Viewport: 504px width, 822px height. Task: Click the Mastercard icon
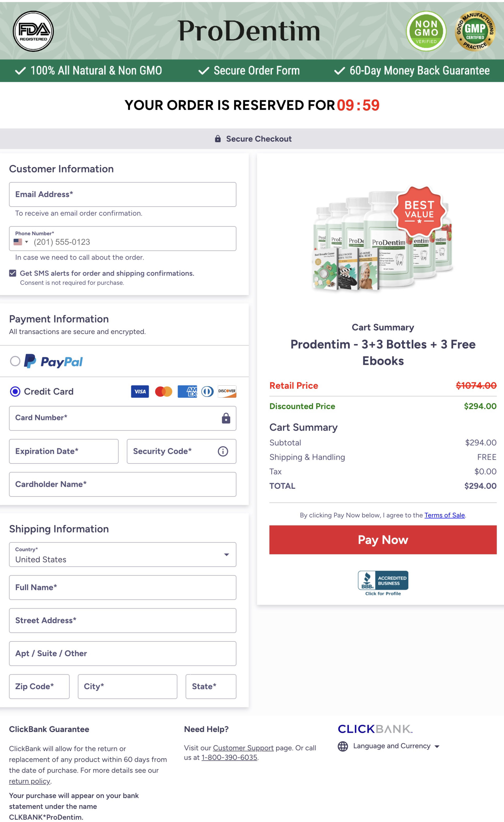click(164, 391)
